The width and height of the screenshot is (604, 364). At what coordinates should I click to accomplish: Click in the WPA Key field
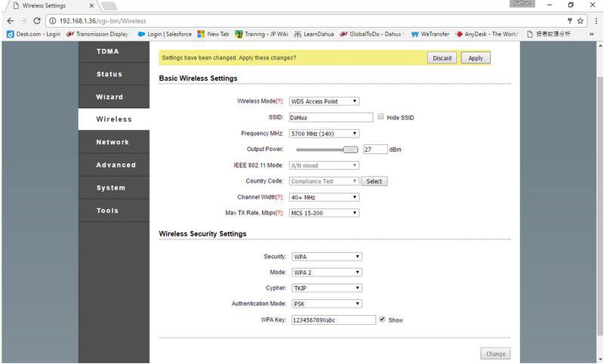334,319
